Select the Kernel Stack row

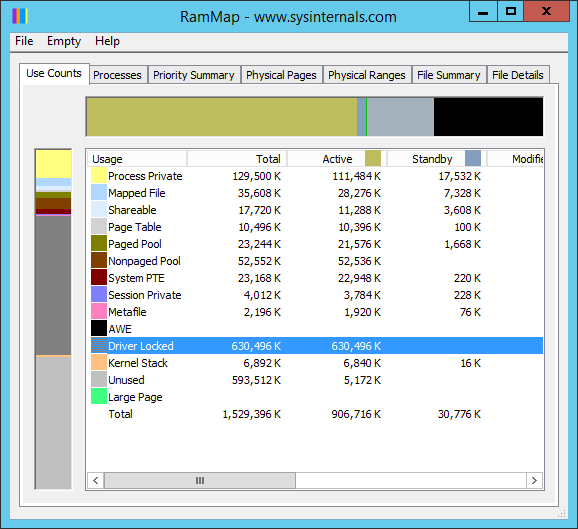coord(315,363)
